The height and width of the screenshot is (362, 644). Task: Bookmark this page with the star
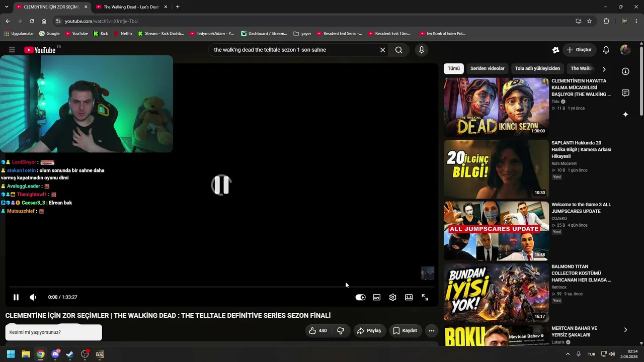(589, 21)
